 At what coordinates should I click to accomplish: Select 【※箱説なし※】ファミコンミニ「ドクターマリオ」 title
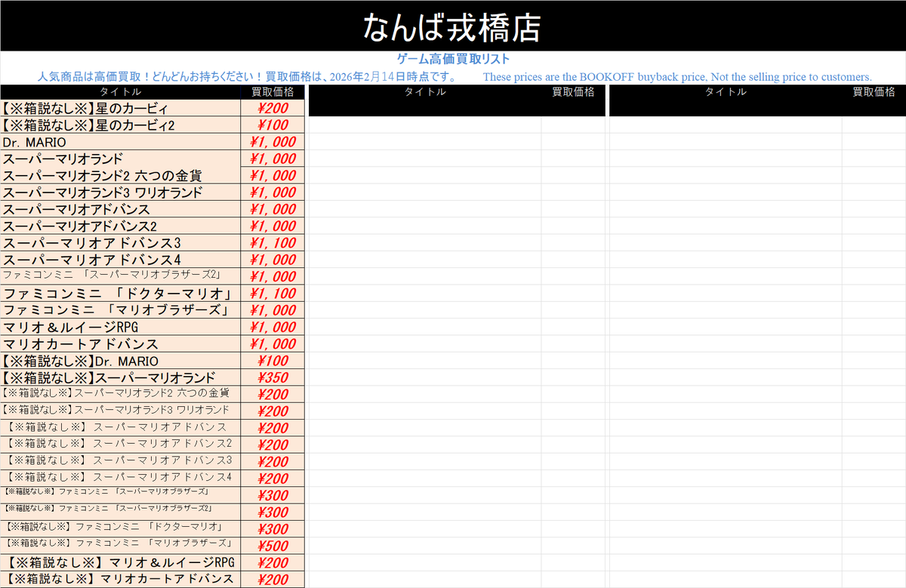pos(121,529)
